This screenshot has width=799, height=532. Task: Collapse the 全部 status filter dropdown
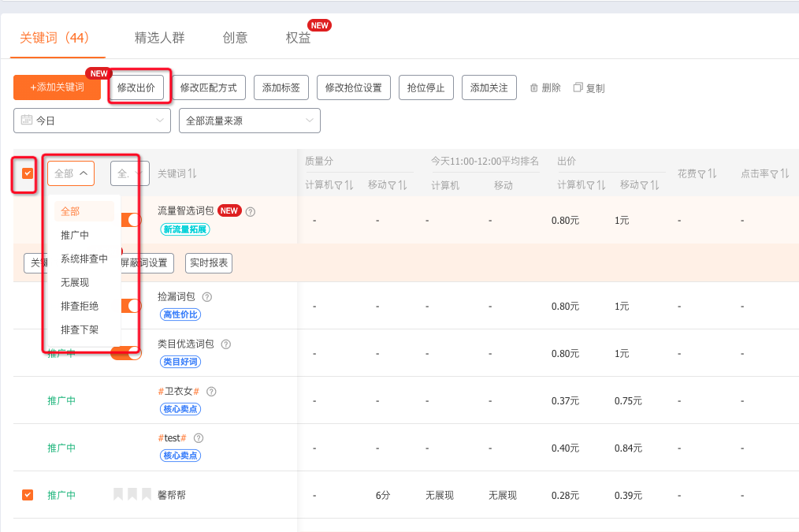(x=70, y=173)
